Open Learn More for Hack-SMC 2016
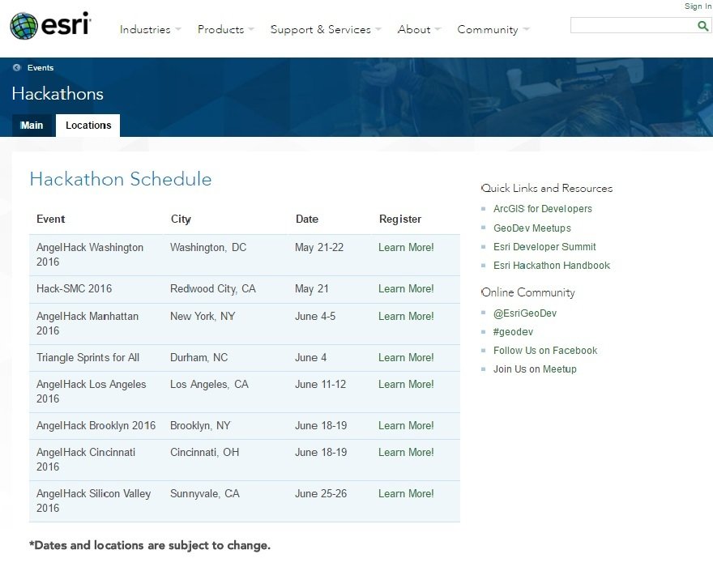The height and width of the screenshot is (588, 713). [x=406, y=289]
